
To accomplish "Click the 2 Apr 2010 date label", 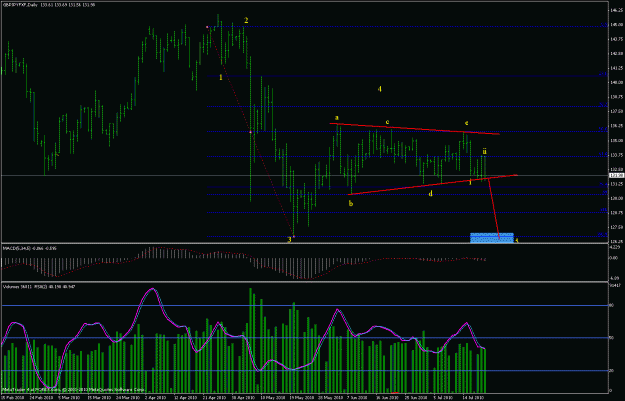I will (155, 397).
